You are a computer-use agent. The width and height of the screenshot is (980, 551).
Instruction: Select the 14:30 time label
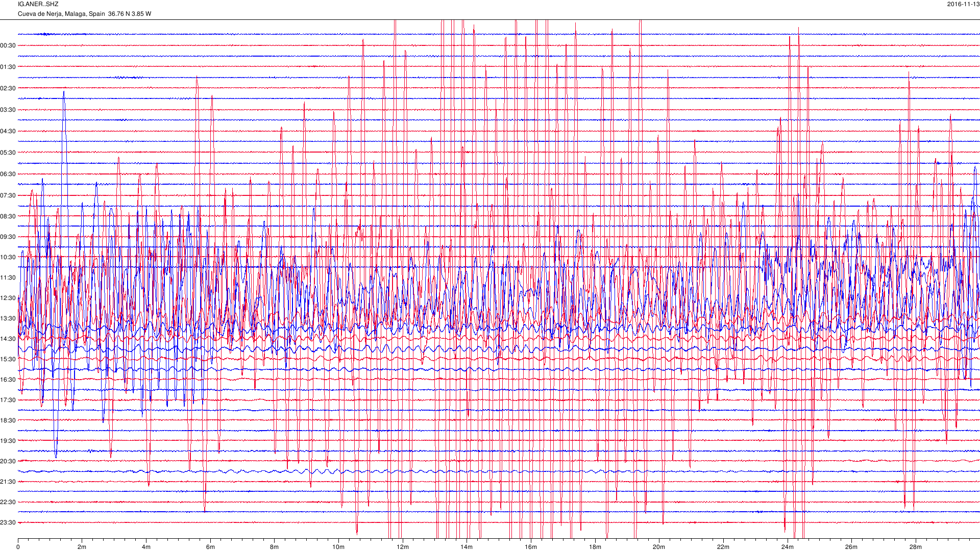8,339
